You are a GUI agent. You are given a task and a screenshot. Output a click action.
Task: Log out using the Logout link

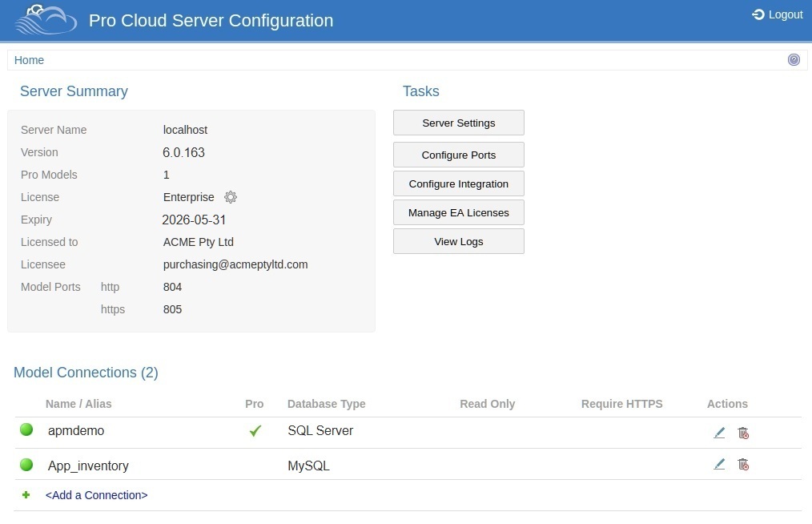[x=778, y=14]
